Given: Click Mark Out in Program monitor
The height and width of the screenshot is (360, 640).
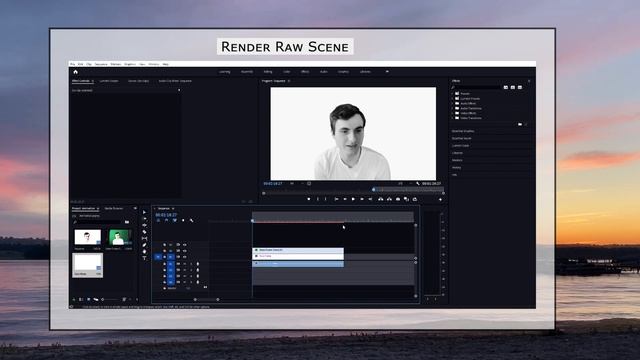Looking at the screenshot, I should [326, 199].
